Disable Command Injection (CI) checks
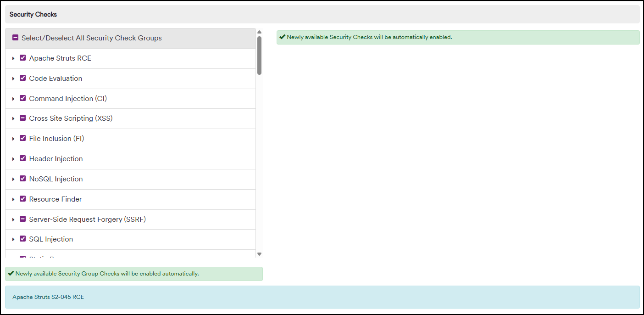This screenshot has width=644, height=315. (x=22, y=98)
